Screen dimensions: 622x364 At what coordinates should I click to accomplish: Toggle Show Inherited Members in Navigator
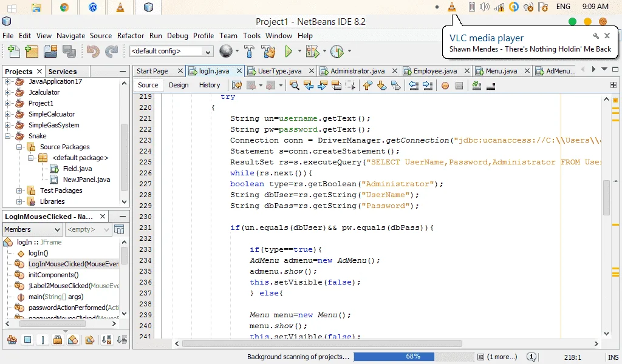coord(12,340)
